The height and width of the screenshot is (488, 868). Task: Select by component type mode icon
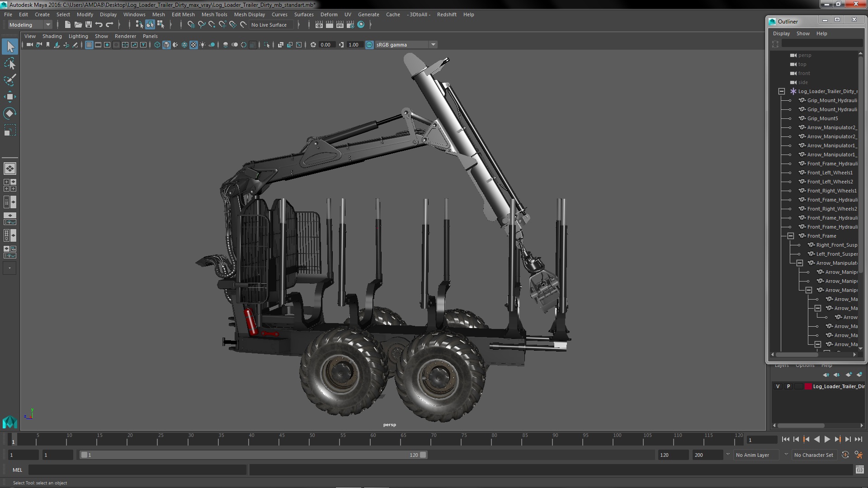click(x=160, y=25)
